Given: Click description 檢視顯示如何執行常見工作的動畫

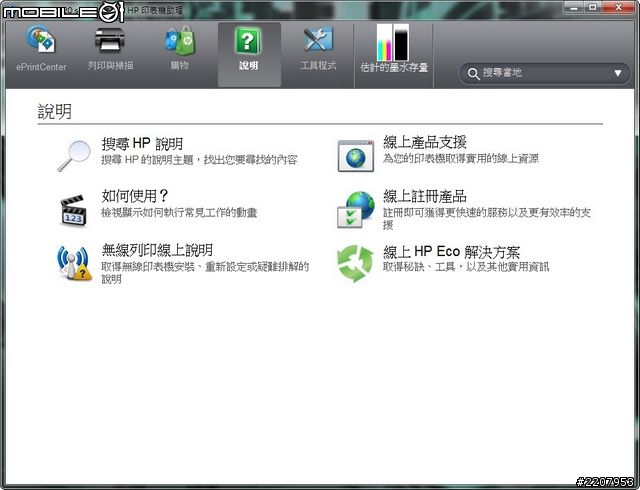Looking at the screenshot, I should click(179, 212).
